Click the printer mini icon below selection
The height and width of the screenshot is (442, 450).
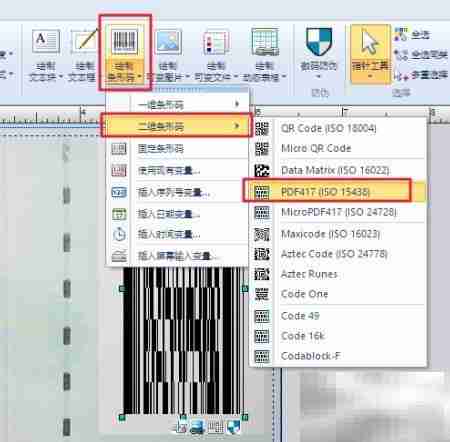tap(197, 427)
